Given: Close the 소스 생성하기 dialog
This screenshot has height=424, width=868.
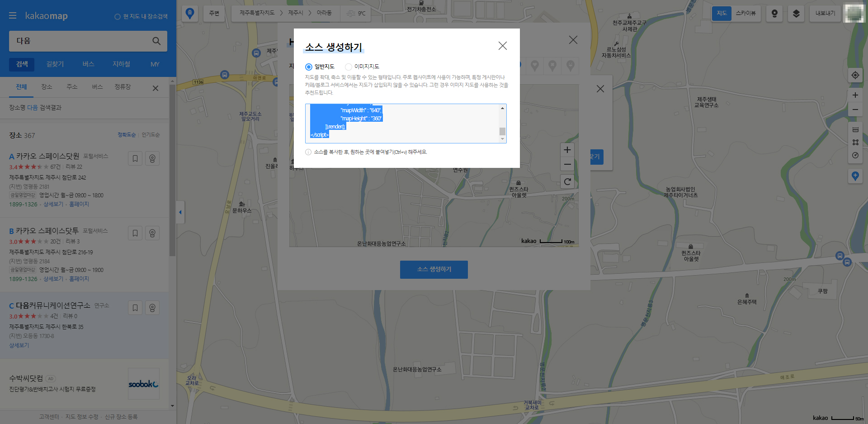Looking at the screenshot, I should [x=503, y=46].
